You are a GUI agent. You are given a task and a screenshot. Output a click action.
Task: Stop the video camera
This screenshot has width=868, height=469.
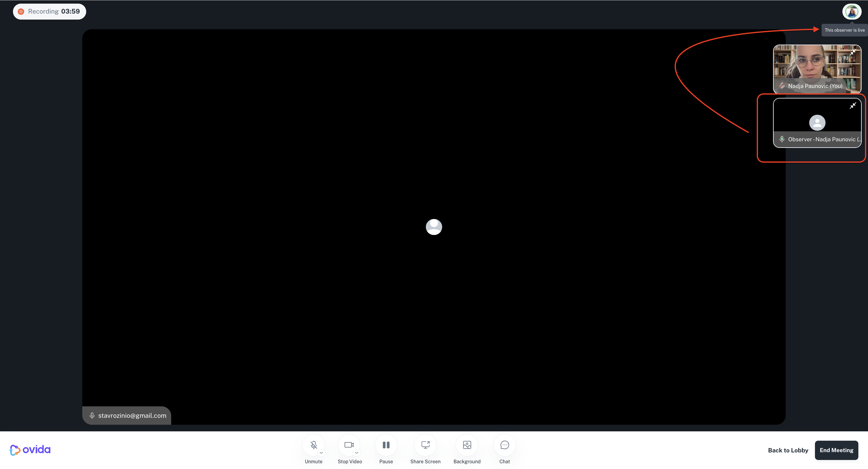pyautogui.click(x=349, y=445)
